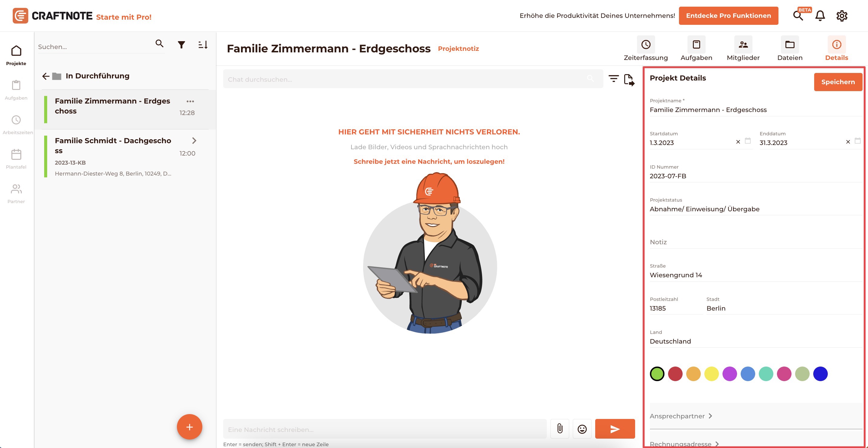
Task: Click the Craftnote logo icon
Action: [x=20, y=15]
